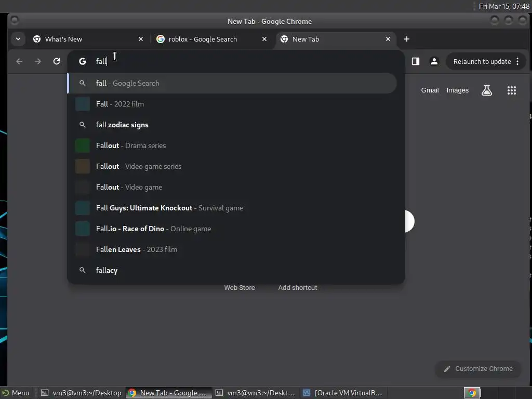
Task: Click the Fall 2022 film thumbnail
Action: coord(83,104)
